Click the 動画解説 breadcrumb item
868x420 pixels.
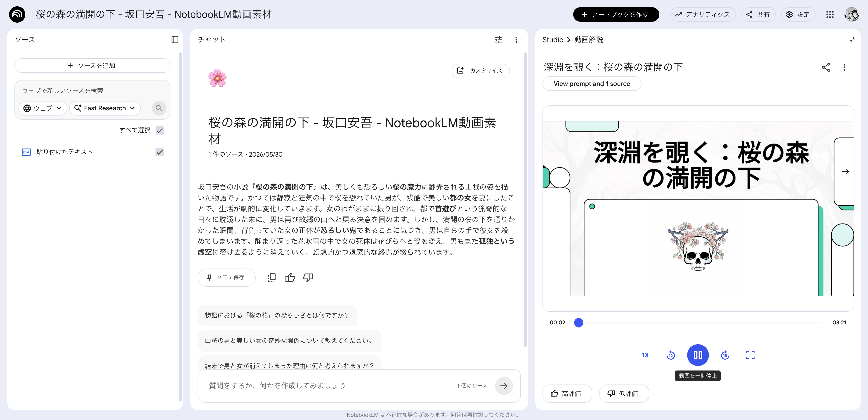(x=588, y=40)
